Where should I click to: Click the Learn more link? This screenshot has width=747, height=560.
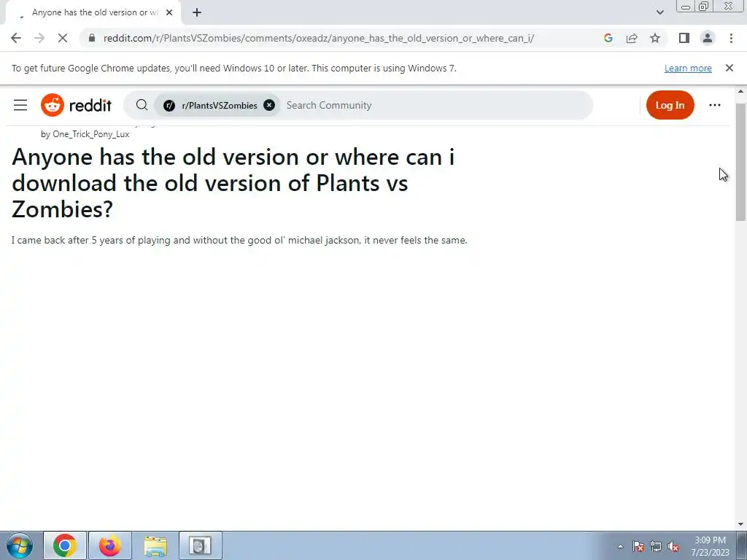click(688, 68)
